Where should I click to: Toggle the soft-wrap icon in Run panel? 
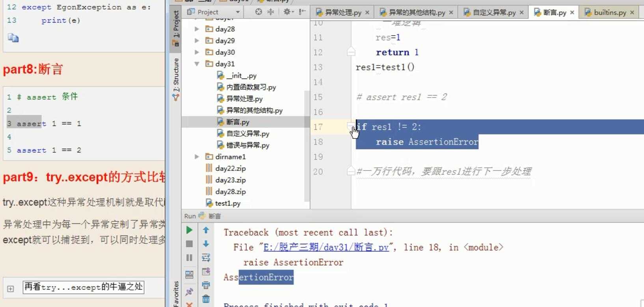[x=206, y=258]
